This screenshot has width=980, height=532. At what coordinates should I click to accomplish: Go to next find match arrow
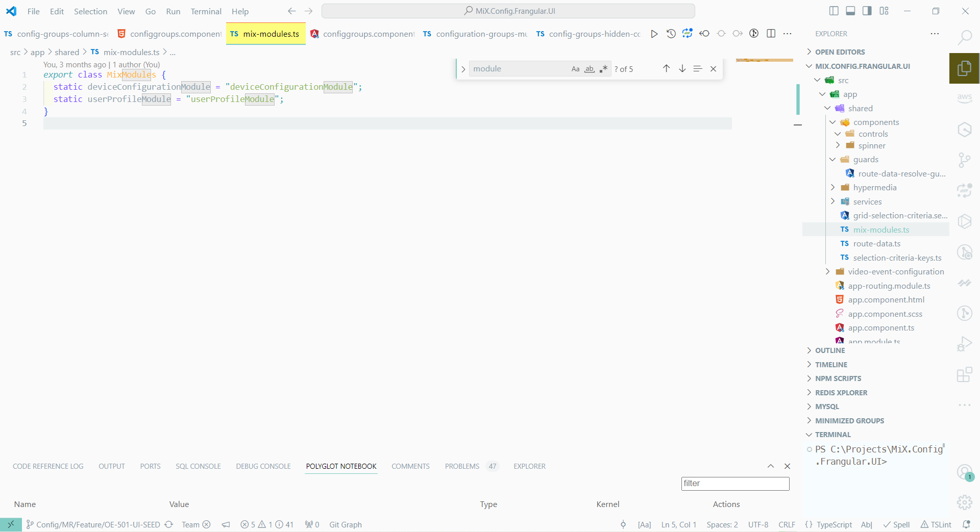(x=682, y=69)
